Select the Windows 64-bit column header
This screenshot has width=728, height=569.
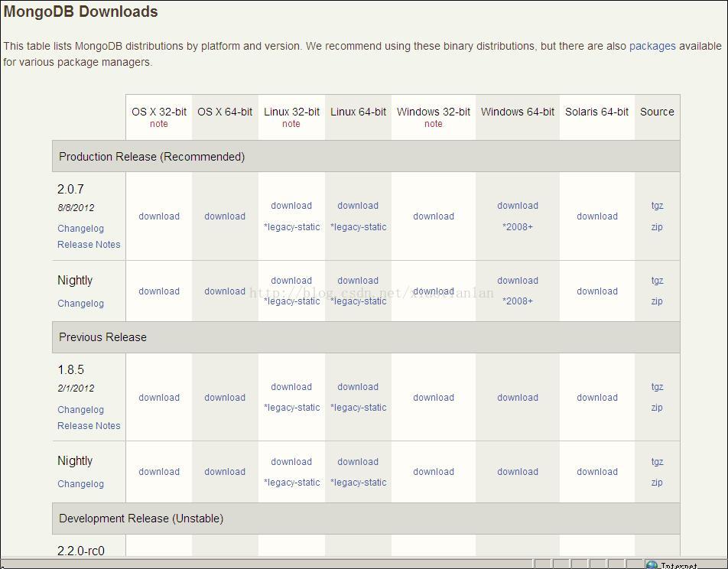[518, 112]
